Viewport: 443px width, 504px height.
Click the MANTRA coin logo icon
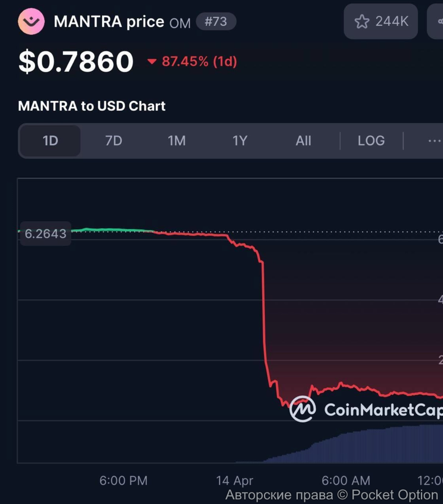tap(31, 21)
